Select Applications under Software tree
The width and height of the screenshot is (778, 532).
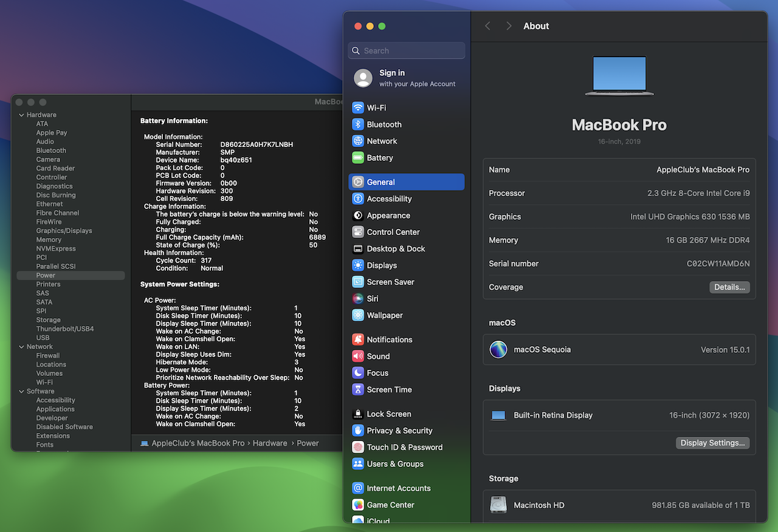[55, 409]
